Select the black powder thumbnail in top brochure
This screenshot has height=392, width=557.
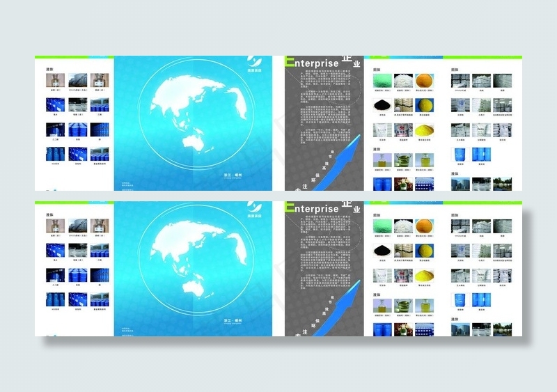tap(382, 104)
